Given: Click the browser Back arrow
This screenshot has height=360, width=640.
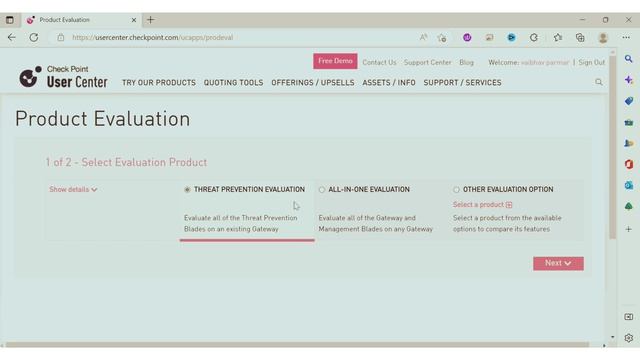Looking at the screenshot, I should [11, 38].
